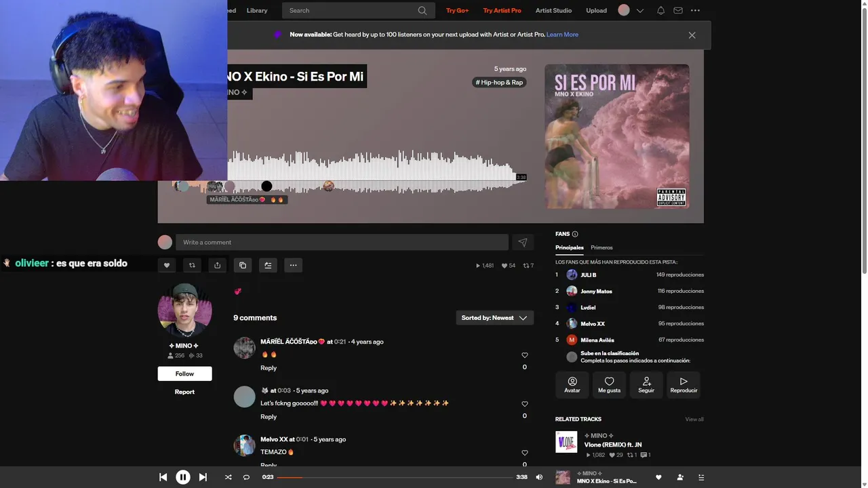Seek within the track waveform
868x488 pixels.
point(377,171)
